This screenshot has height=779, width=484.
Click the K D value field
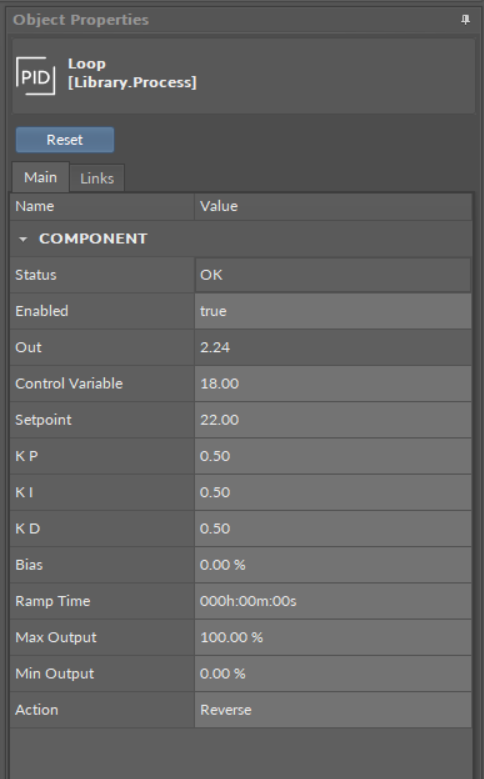pyautogui.click(x=333, y=529)
